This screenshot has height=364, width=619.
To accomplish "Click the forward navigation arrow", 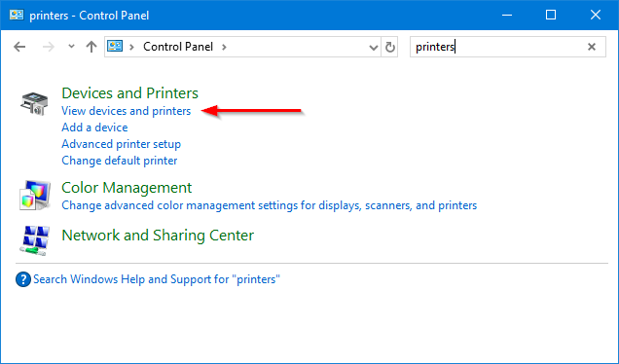I will pyautogui.click(x=48, y=47).
